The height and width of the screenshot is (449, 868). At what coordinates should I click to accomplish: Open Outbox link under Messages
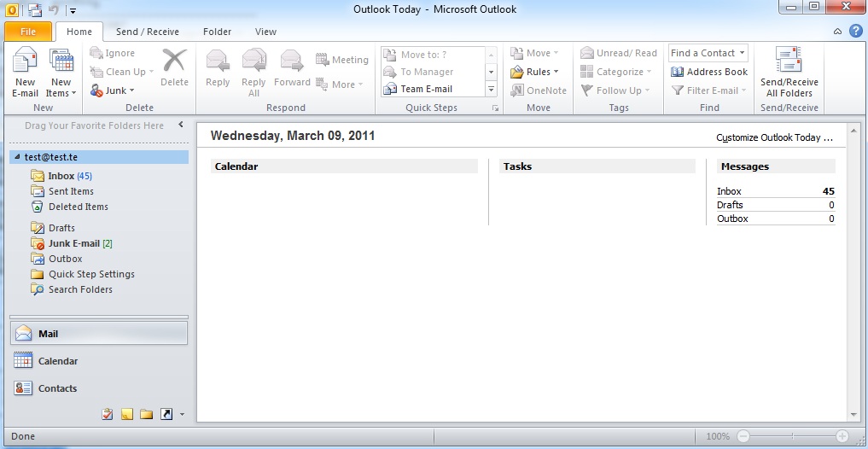[732, 219]
